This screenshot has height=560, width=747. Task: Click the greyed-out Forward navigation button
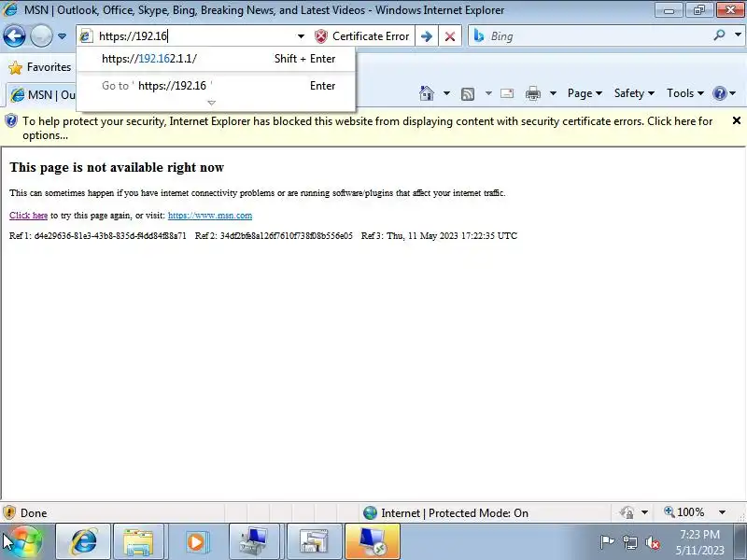(x=41, y=35)
